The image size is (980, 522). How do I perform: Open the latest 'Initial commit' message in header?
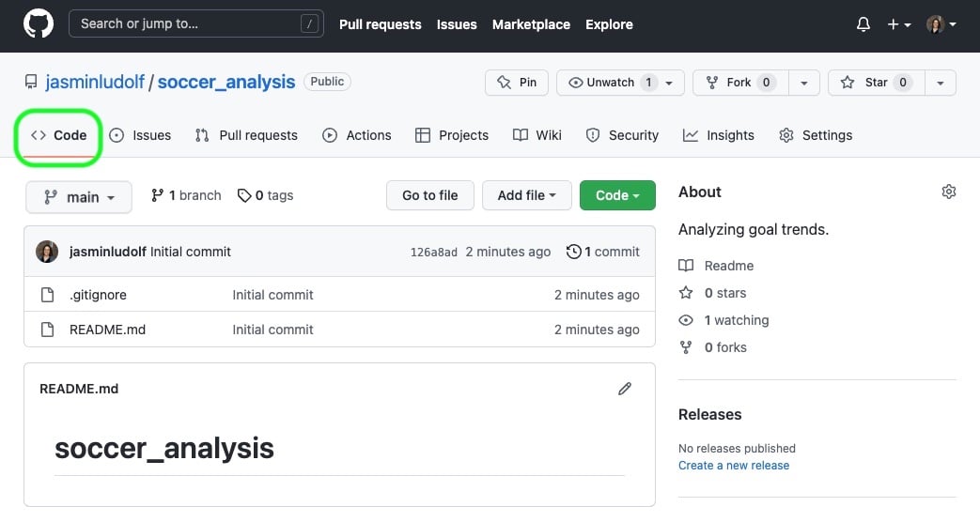point(190,252)
